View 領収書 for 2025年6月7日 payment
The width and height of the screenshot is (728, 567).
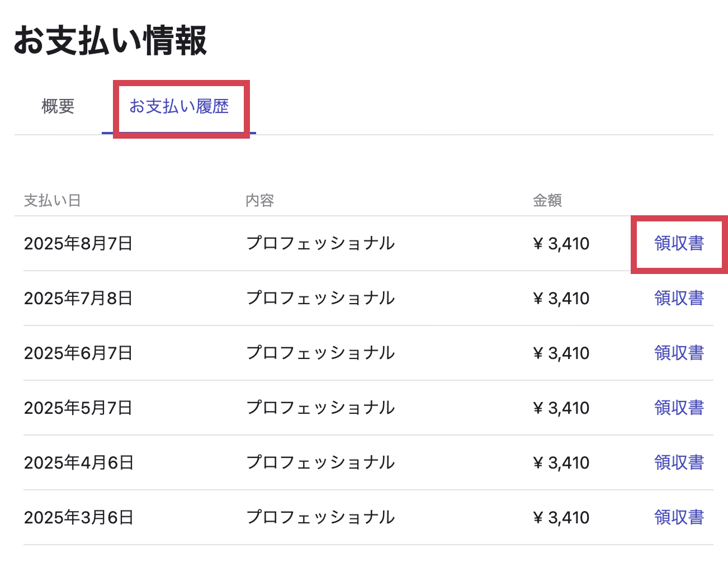pyautogui.click(x=679, y=353)
